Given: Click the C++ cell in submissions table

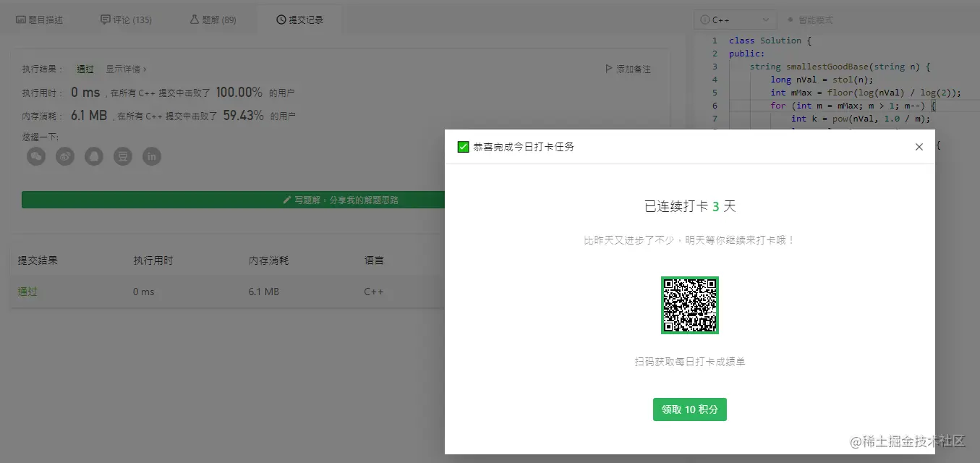Looking at the screenshot, I should 374,292.
